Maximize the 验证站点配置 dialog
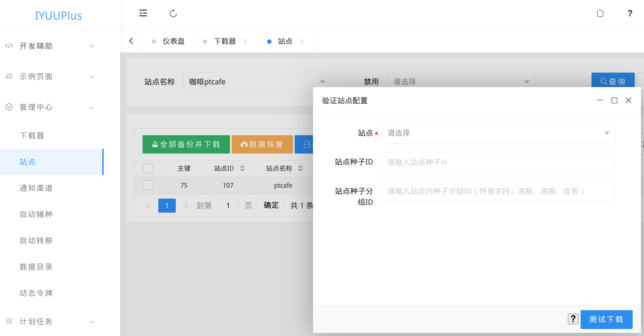The width and height of the screenshot is (644, 336). pos(614,100)
